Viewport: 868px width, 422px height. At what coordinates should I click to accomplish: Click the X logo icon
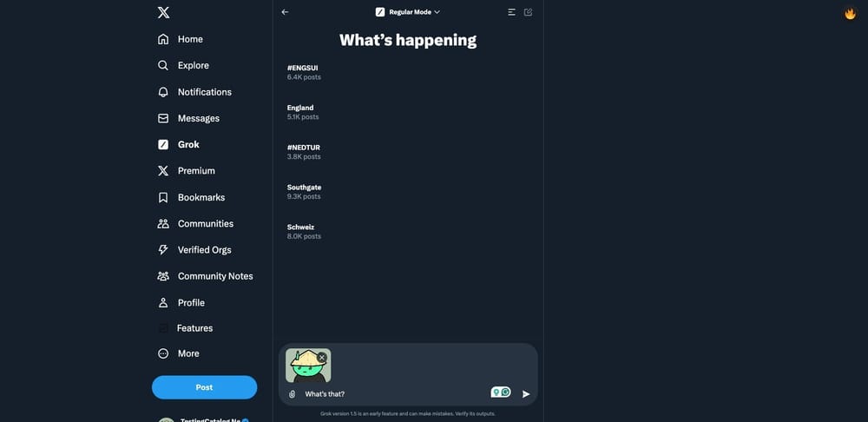click(x=163, y=12)
